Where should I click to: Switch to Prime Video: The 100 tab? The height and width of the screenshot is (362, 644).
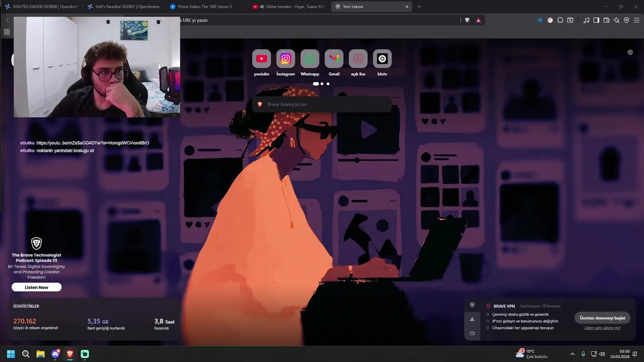tap(206, 7)
